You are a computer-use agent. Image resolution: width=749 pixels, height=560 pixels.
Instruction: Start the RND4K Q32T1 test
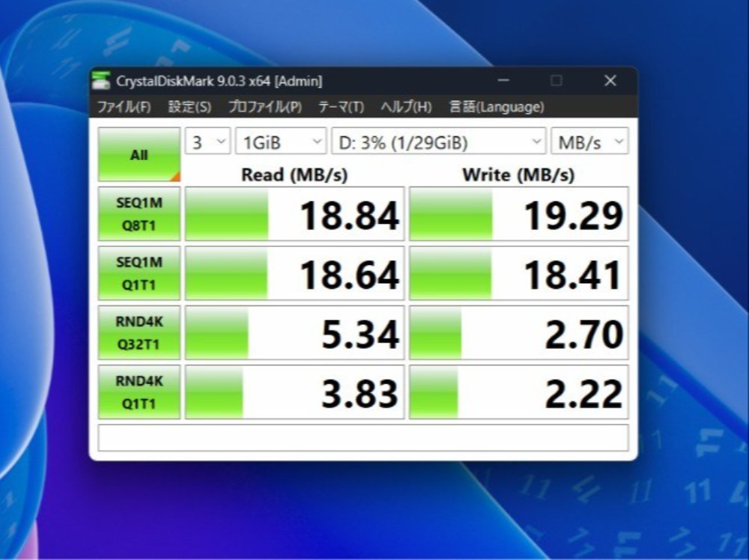point(139,332)
